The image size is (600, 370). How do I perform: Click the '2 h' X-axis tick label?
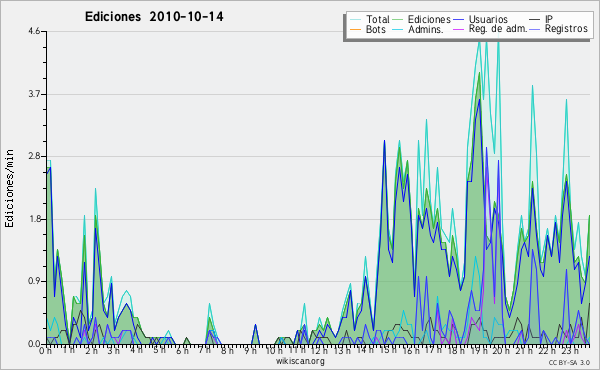(x=91, y=350)
